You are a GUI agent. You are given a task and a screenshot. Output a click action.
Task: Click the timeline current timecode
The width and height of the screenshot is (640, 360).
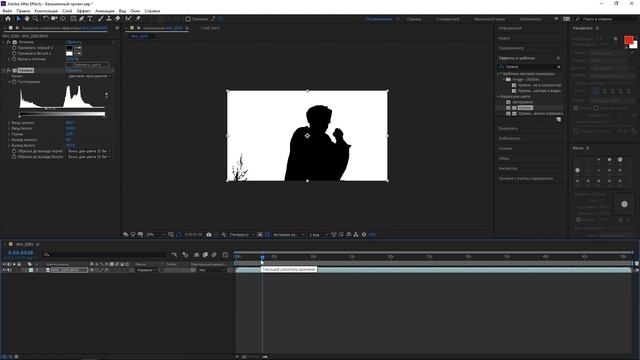21,253
